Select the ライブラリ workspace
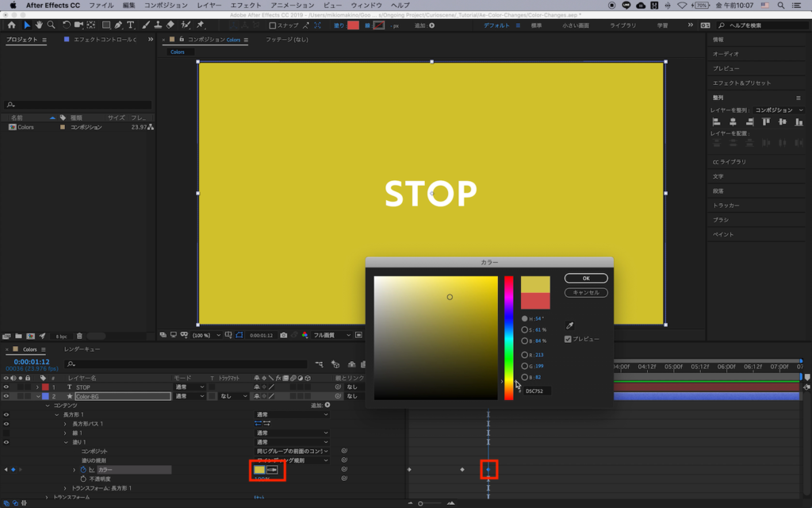Image resolution: width=812 pixels, height=508 pixels. [x=622, y=25]
